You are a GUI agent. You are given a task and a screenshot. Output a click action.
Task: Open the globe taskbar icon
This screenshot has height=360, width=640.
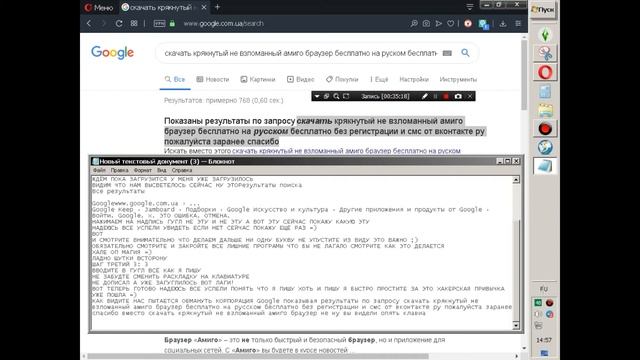point(545,147)
